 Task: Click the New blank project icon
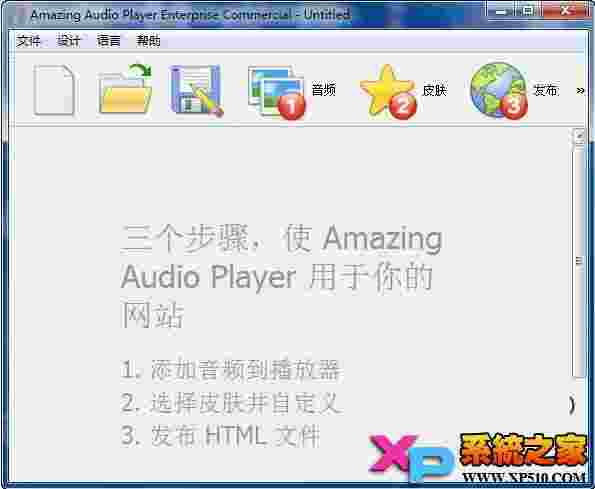(54, 90)
